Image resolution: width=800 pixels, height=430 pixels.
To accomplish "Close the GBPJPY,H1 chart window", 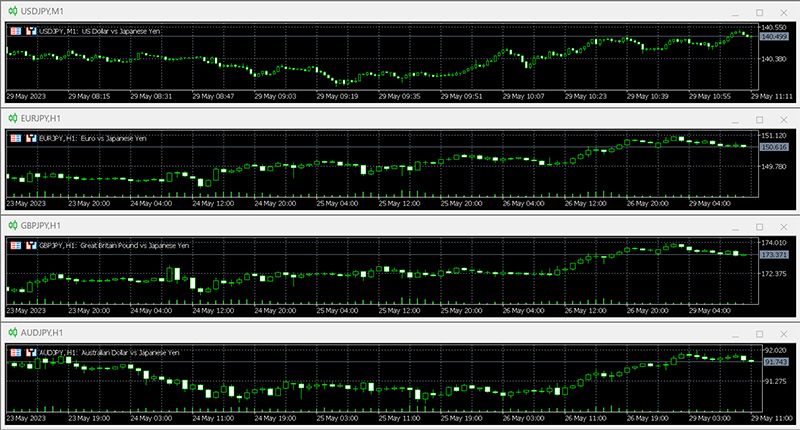I will (784, 226).
